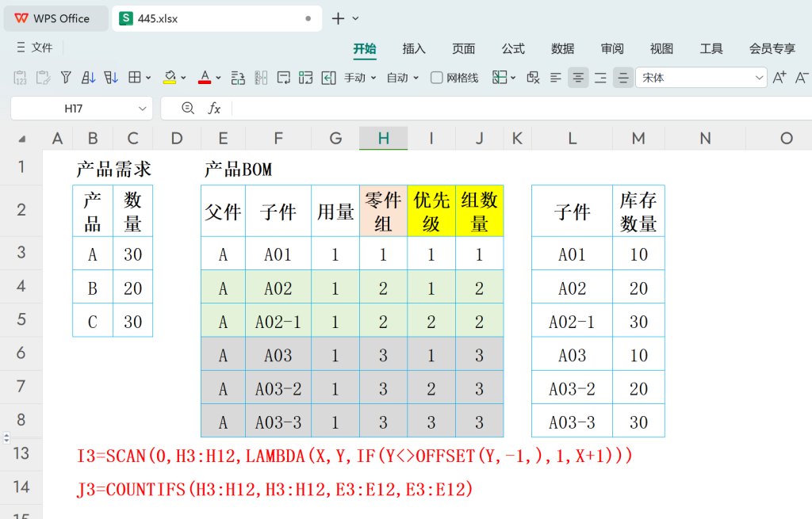Click the WPS Office home tab
The width and height of the screenshot is (812, 519).
tap(56, 19)
